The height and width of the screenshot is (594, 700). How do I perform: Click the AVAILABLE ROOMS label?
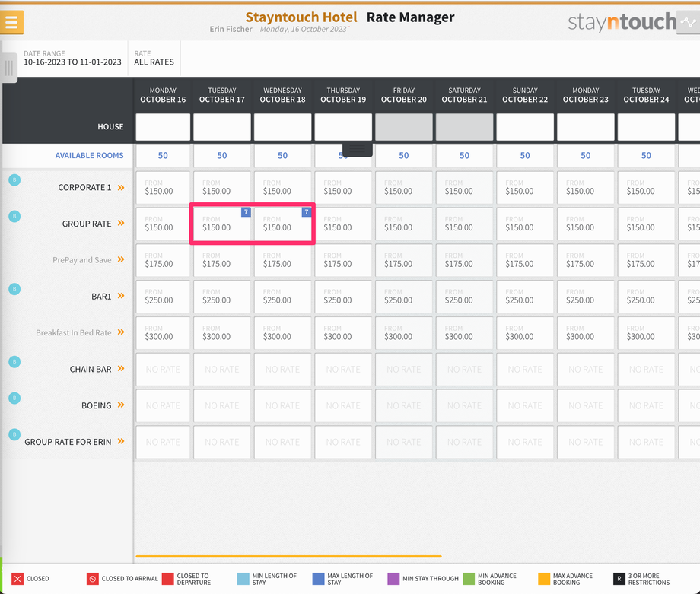click(x=89, y=155)
